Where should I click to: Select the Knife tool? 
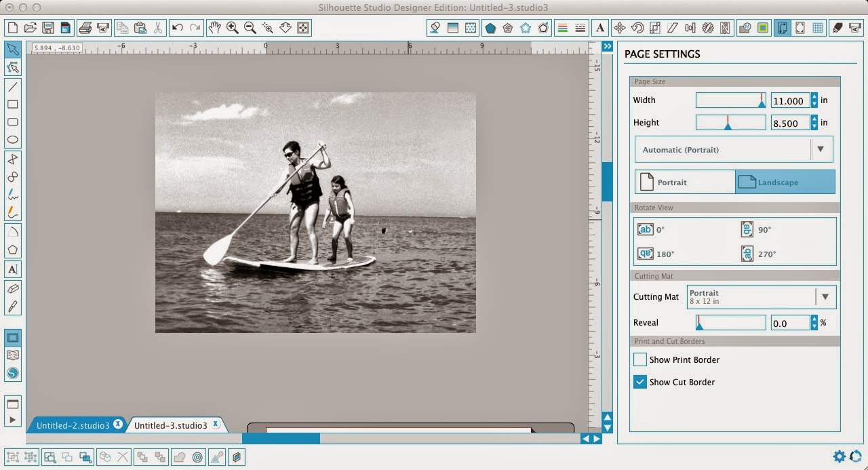click(14, 307)
